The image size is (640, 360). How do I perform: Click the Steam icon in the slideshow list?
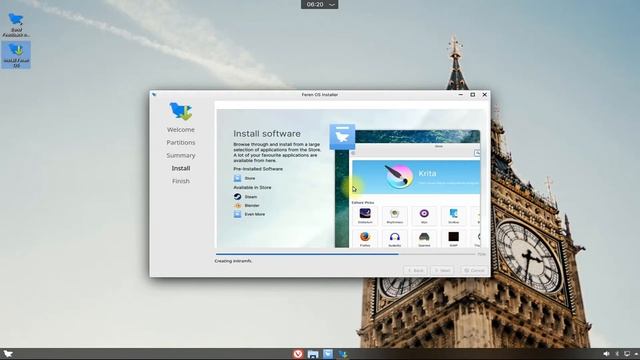pyautogui.click(x=238, y=197)
